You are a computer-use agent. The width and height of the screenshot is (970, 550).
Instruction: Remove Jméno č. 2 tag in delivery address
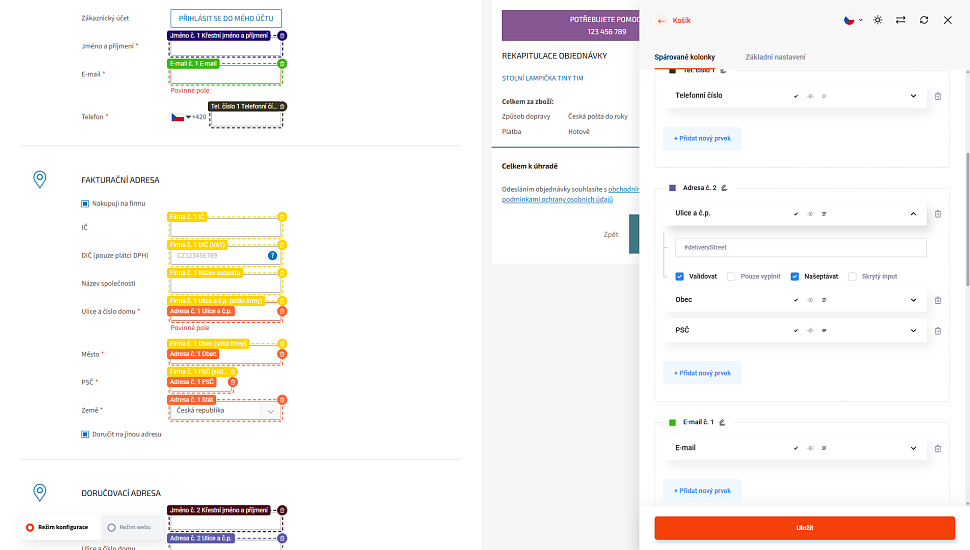coord(282,510)
